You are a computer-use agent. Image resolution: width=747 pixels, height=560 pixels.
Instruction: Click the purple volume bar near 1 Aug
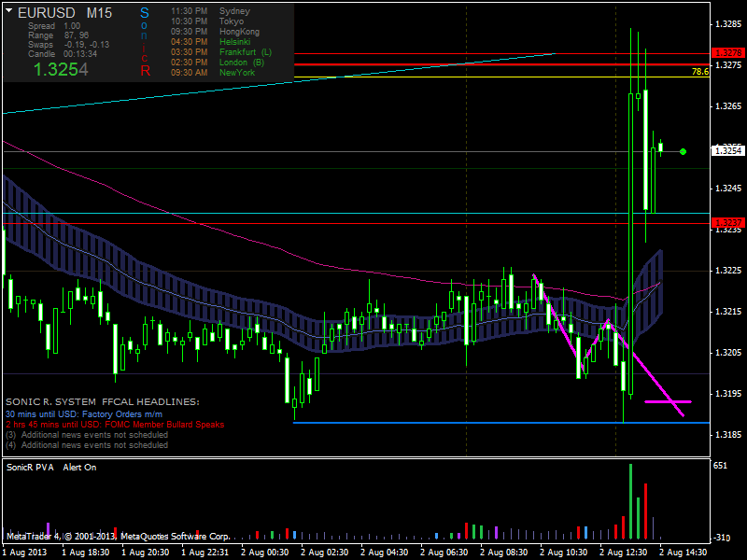[48, 531]
